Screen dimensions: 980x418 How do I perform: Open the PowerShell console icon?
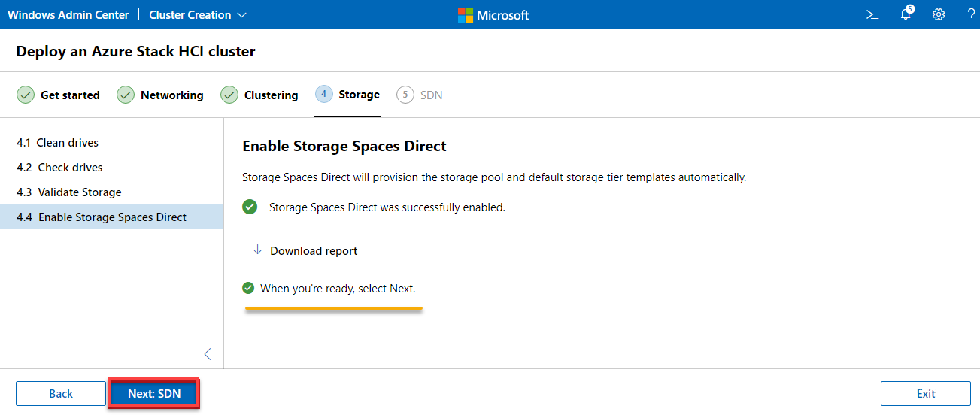coord(872,14)
